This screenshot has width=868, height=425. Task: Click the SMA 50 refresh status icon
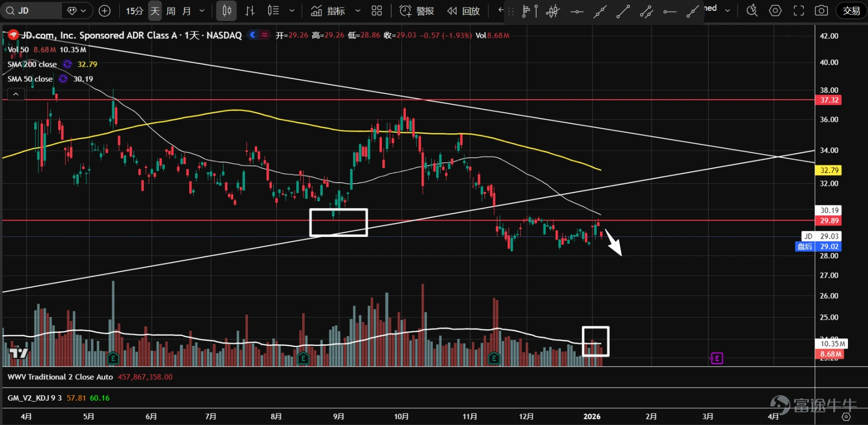pos(63,79)
